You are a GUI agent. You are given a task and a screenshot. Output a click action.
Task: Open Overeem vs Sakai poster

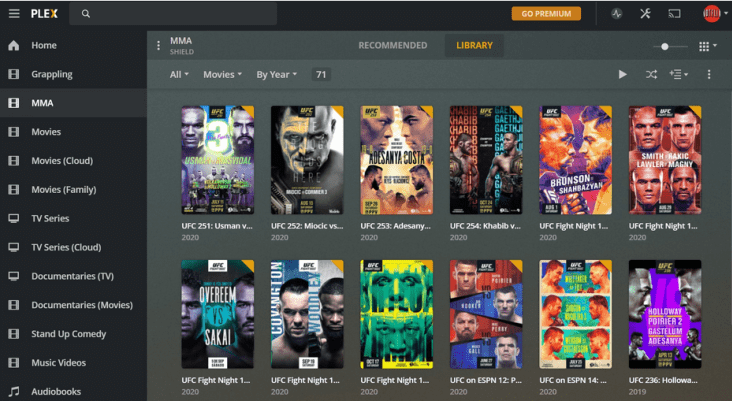(x=218, y=314)
